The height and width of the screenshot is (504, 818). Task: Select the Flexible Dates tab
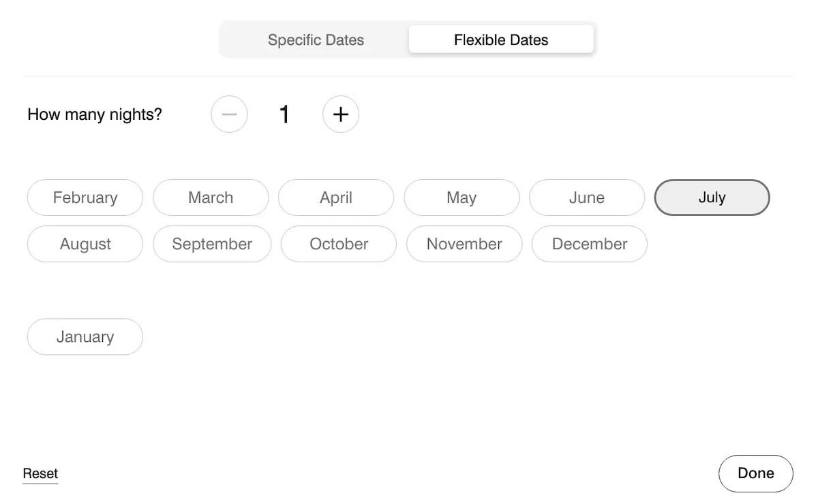point(501,40)
